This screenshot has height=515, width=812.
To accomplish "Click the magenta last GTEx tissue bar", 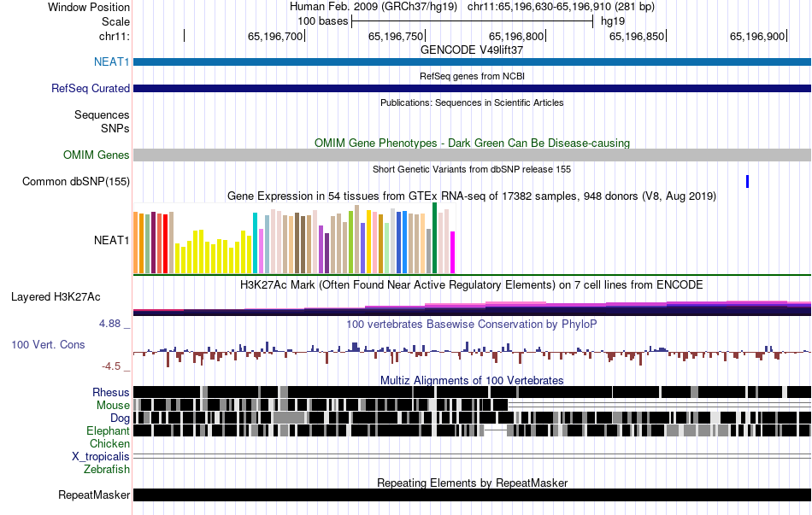I will 452,253.
